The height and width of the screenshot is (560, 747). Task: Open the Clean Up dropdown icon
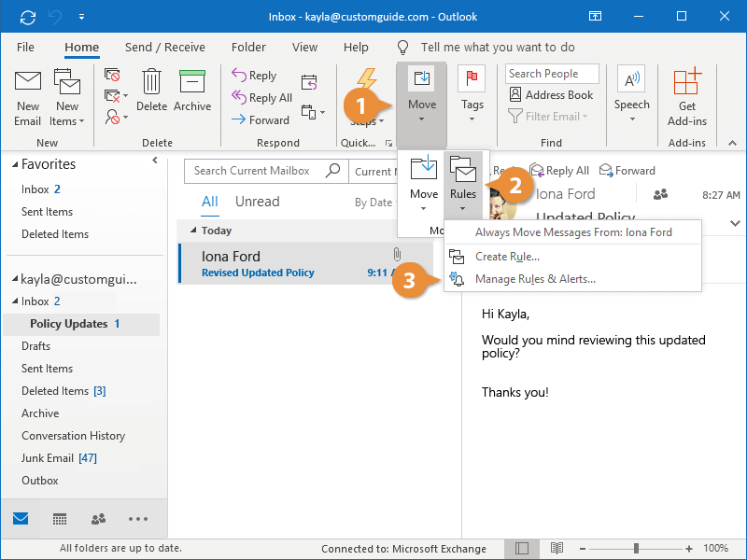116,96
